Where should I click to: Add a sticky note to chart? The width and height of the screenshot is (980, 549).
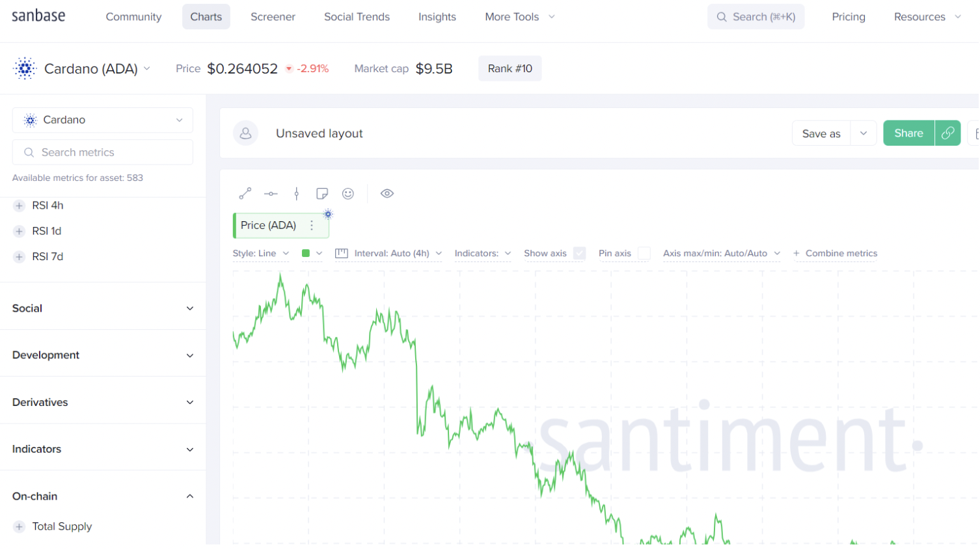[322, 194]
